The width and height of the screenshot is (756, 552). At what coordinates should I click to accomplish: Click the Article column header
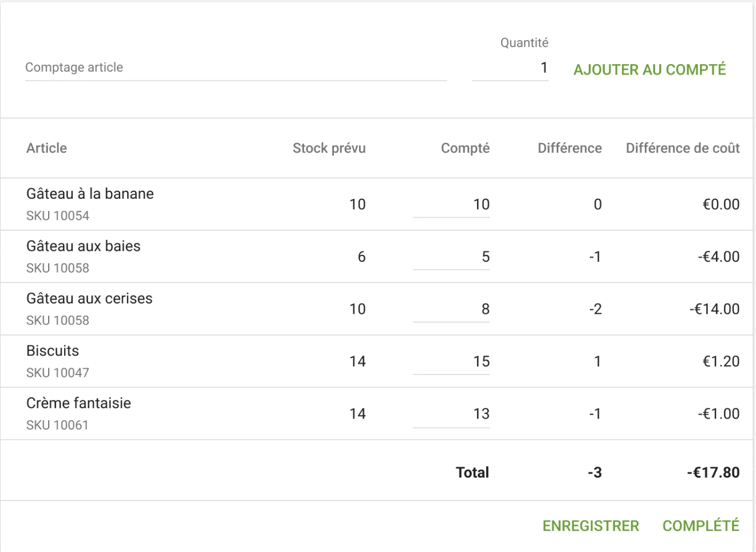[46, 148]
